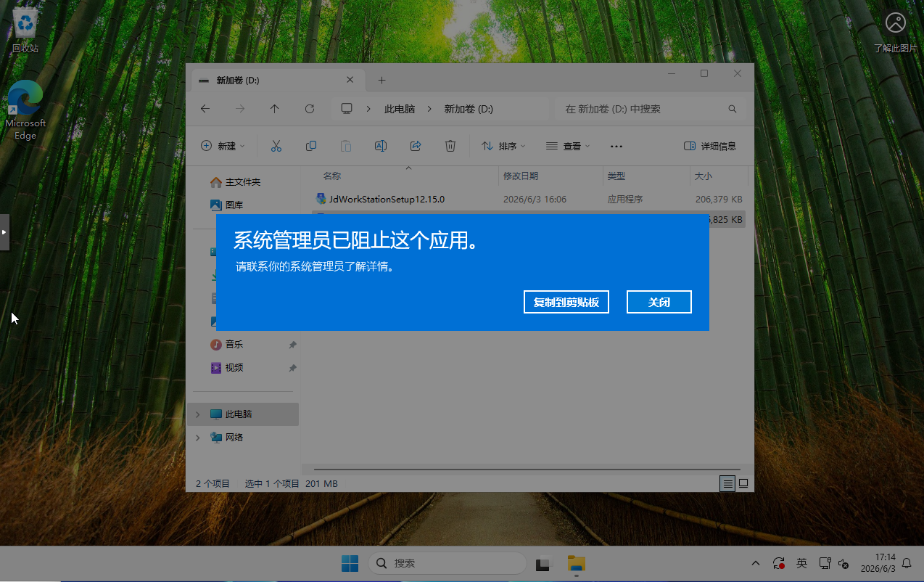Viewport: 924px width, 582px height.
Task: Open the notification bell on taskbar
Action: click(907, 563)
